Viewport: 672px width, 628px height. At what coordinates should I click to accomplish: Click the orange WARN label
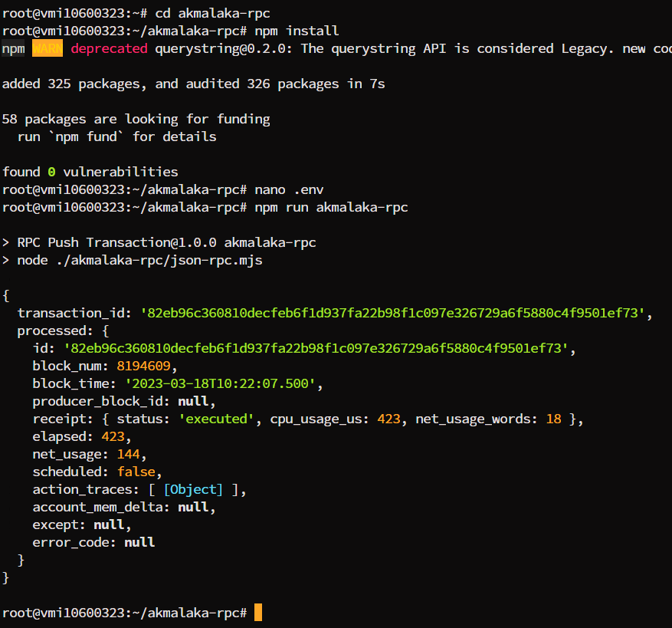(x=48, y=48)
